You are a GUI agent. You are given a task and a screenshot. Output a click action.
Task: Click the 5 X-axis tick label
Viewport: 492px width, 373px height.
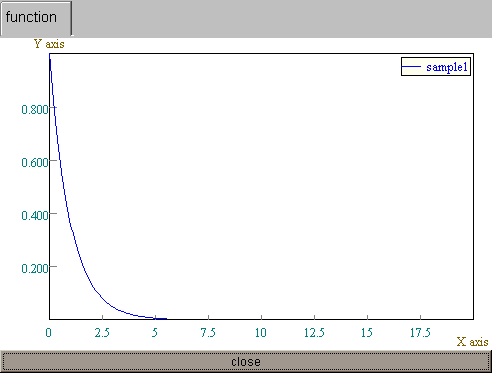tap(155, 332)
